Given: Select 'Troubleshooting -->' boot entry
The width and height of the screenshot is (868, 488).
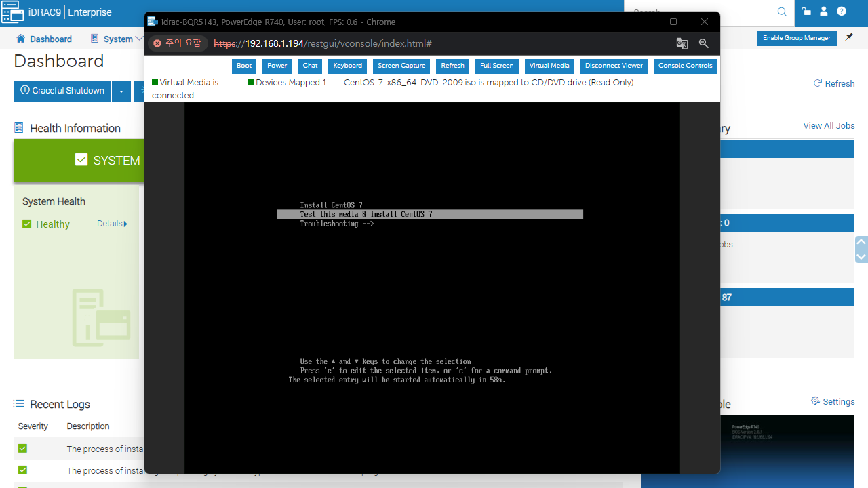Looking at the screenshot, I should click(x=337, y=224).
